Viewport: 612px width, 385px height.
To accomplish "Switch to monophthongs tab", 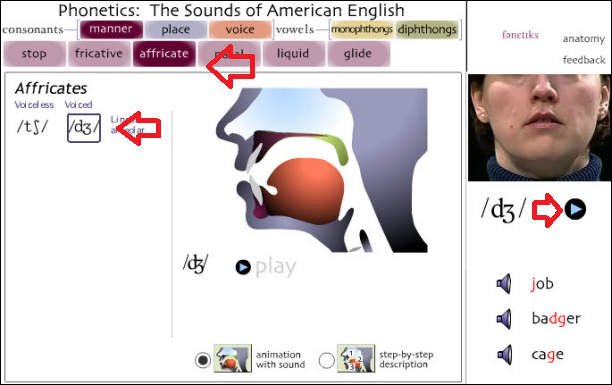I will tap(362, 30).
